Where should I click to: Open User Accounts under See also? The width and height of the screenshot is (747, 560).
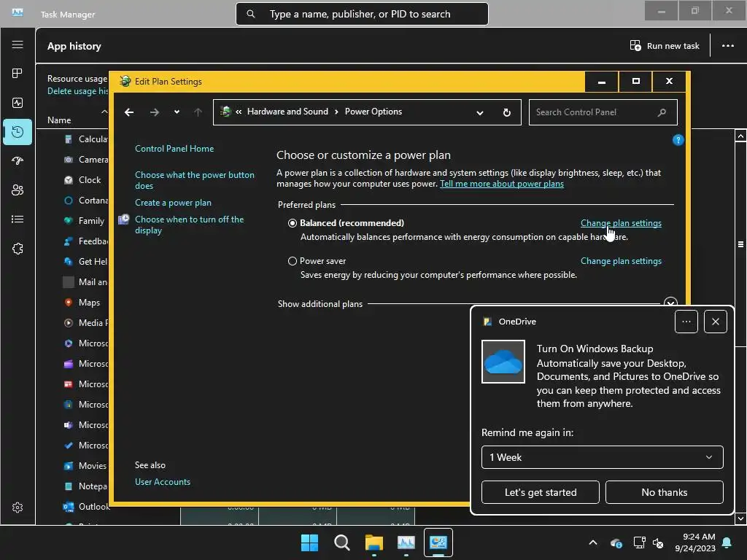(x=163, y=482)
